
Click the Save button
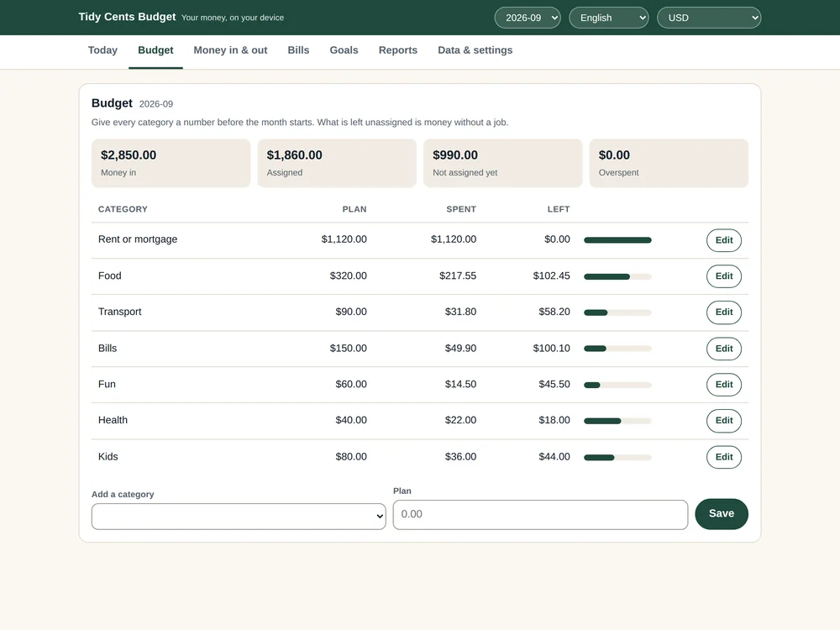tap(721, 514)
